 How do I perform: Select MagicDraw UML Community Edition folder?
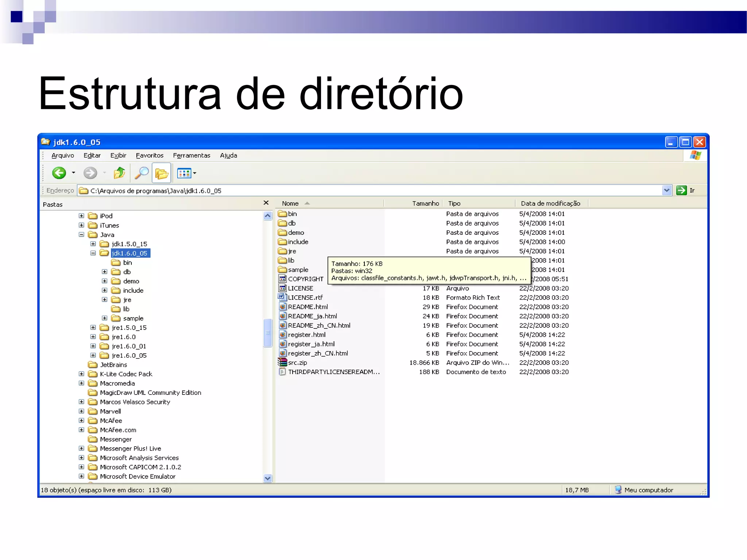(x=151, y=393)
